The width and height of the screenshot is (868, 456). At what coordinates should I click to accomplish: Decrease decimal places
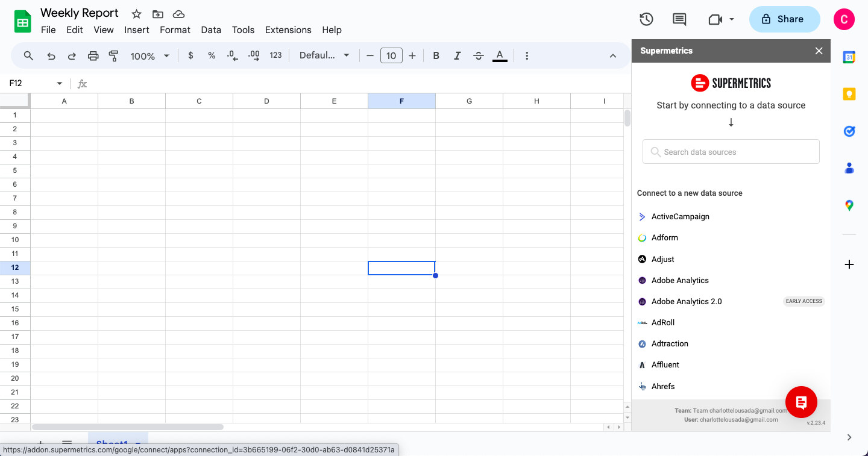[232, 55]
